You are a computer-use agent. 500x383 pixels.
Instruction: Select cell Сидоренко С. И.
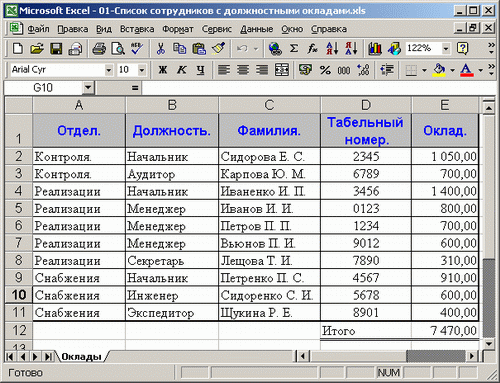pos(269,295)
